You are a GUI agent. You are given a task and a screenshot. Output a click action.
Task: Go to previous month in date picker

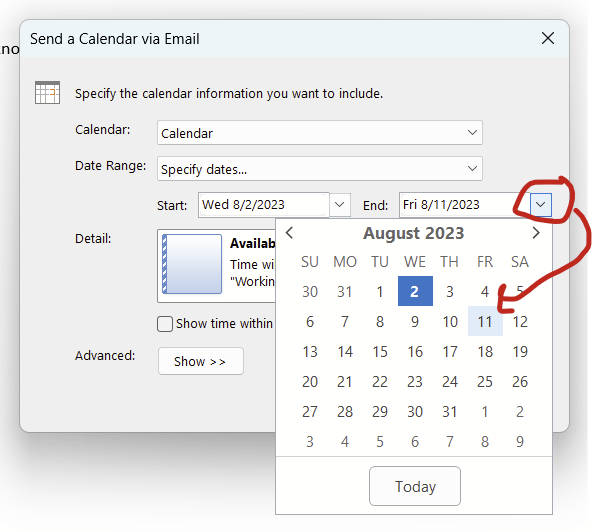pos(290,233)
